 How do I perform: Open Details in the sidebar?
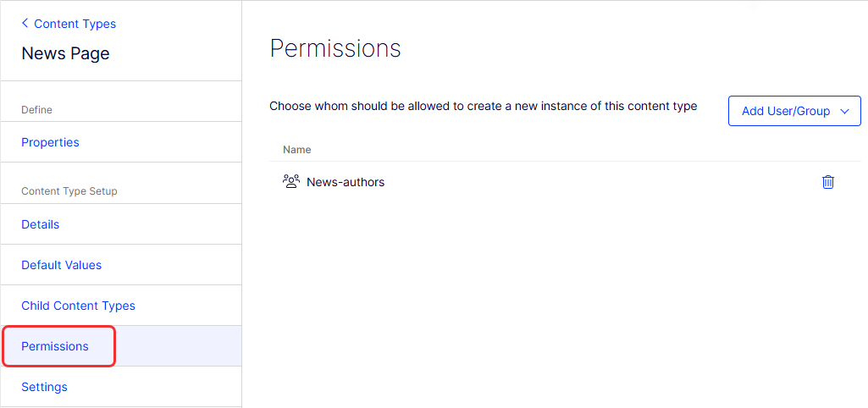[40, 224]
